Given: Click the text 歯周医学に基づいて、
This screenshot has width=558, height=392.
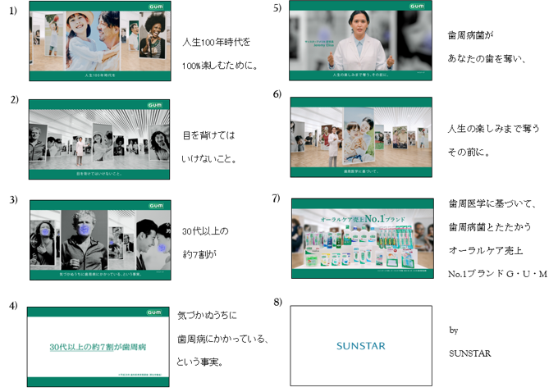Looking at the screenshot, I should (492, 203).
